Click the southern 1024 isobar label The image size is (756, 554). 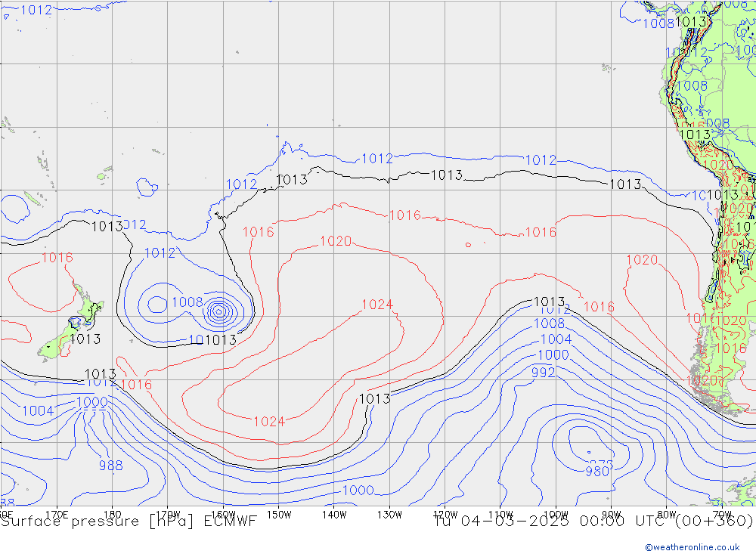tap(269, 422)
